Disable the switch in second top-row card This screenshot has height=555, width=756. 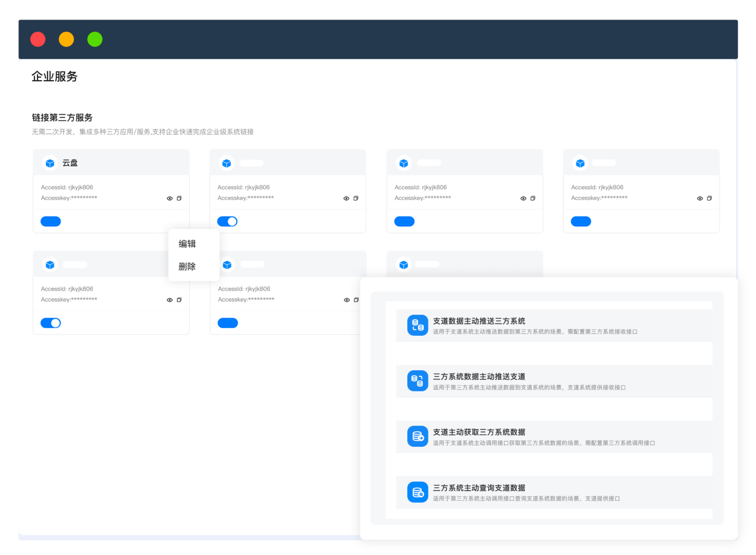(227, 221)
